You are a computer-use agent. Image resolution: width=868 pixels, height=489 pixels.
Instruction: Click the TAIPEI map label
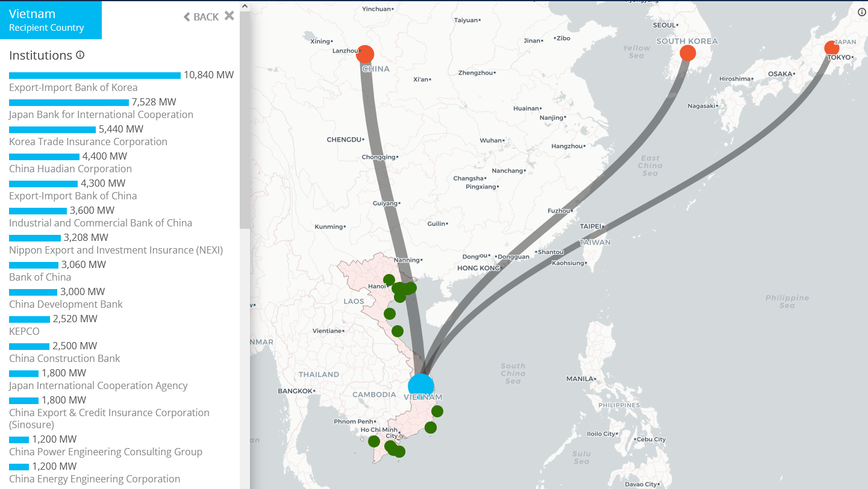click(x=590, y=226)
